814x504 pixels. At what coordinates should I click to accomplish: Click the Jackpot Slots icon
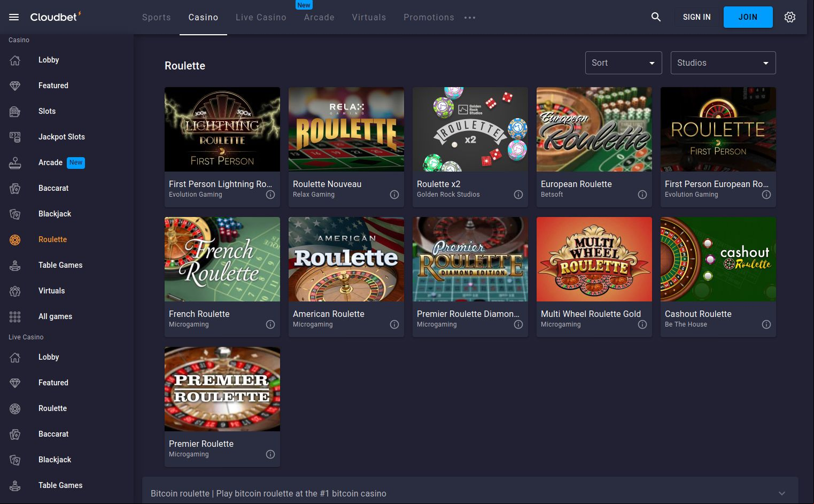(15, 137)
